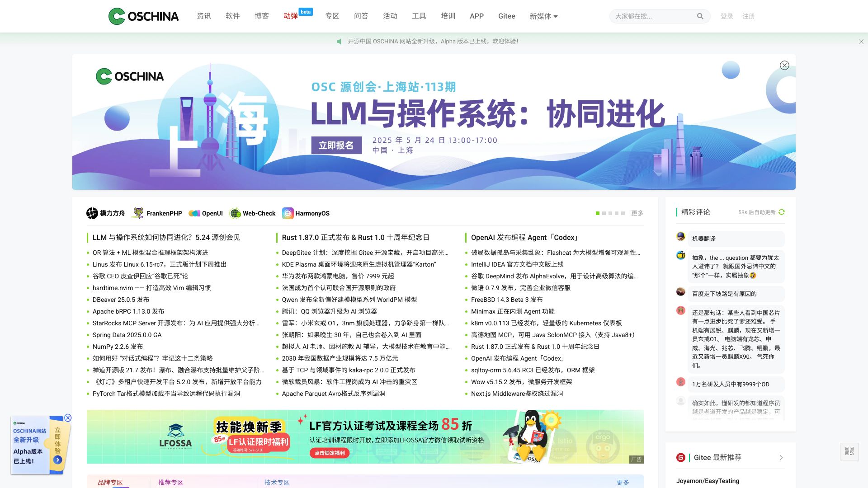Click avatar beside 百度走下坡路 comment
This screenshot has width=868, height=488.
coord(681,291)
